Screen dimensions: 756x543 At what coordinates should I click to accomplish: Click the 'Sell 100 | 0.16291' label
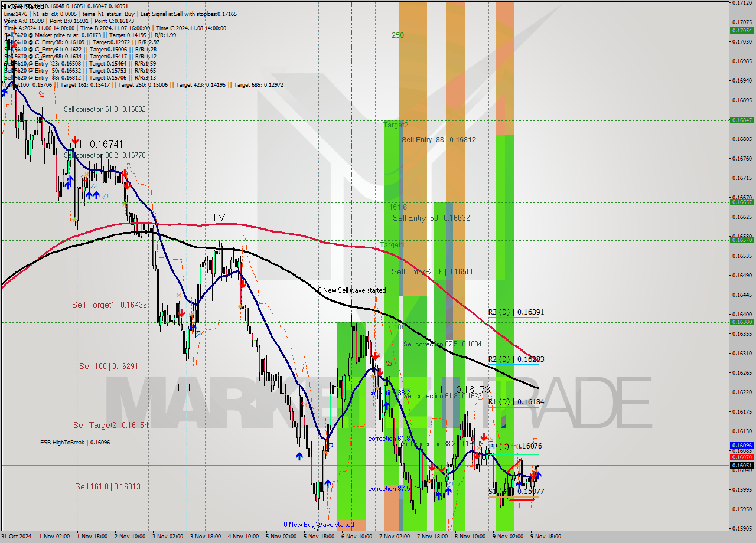[x=109, y=366]
